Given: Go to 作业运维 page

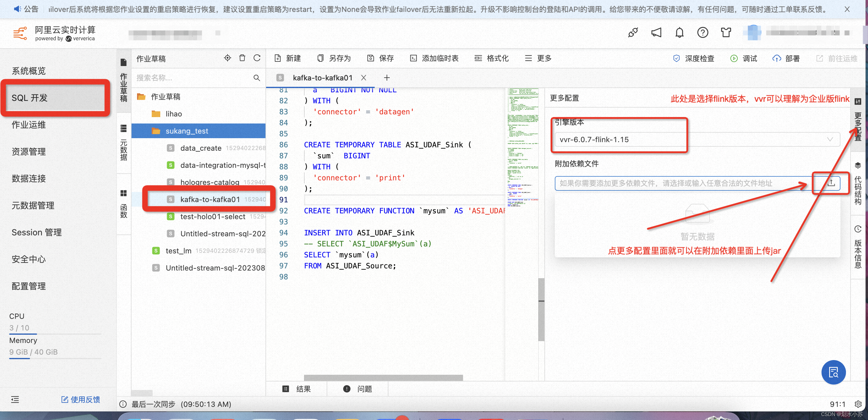Looking at the screenshot, I should click(29, 125).
